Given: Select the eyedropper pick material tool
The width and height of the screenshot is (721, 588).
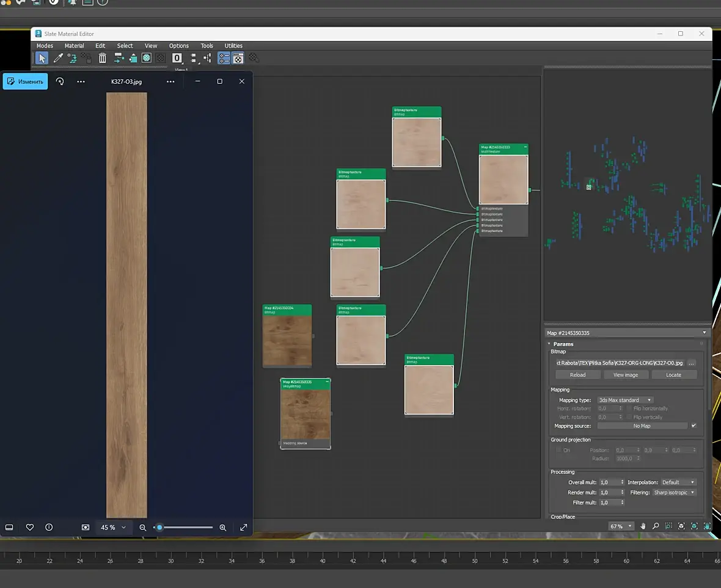Looking at the screenshot, I should coord(58,58).
